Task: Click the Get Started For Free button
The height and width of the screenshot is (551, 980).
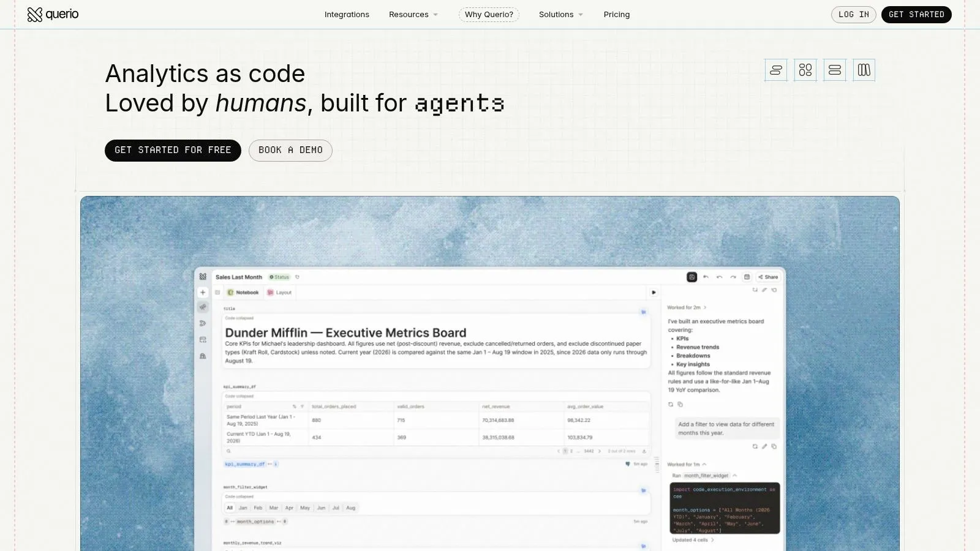Action: click(x=173, y=151)
